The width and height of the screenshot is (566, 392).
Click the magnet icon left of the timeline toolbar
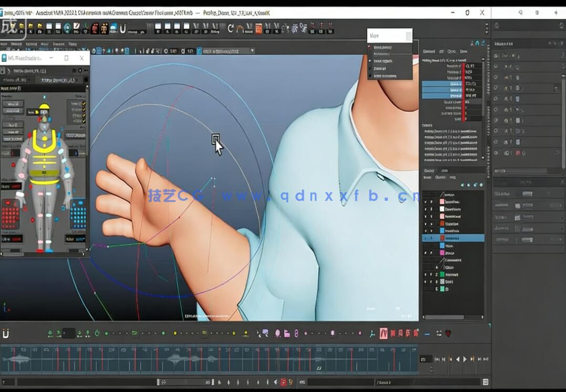[x=6, y=333]
